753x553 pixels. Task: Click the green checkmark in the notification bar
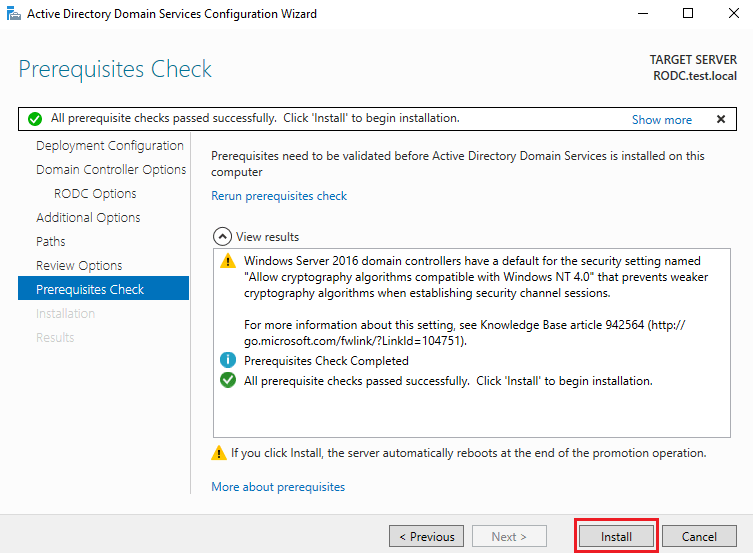[35, 119]
